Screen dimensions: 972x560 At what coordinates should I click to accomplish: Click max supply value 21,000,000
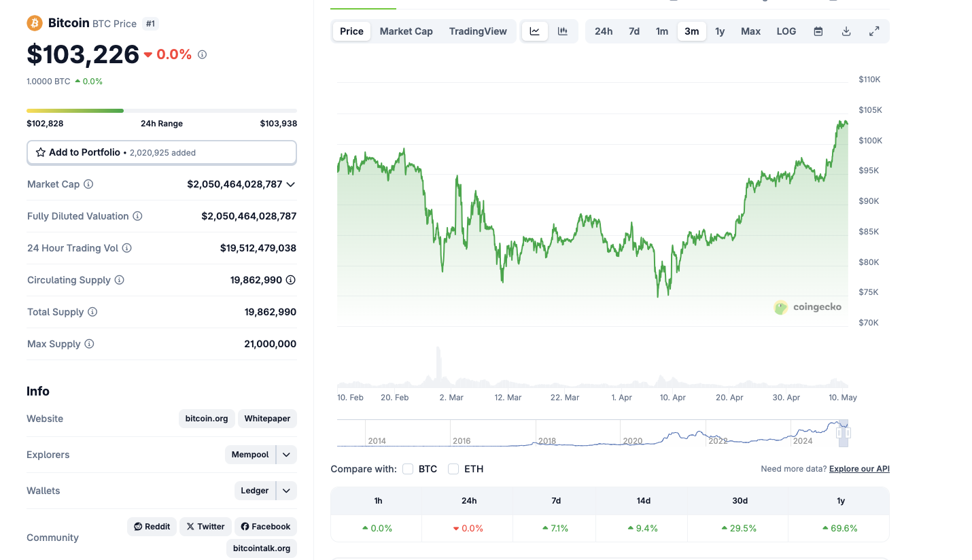pyautogui.click(x=271, y=344)
